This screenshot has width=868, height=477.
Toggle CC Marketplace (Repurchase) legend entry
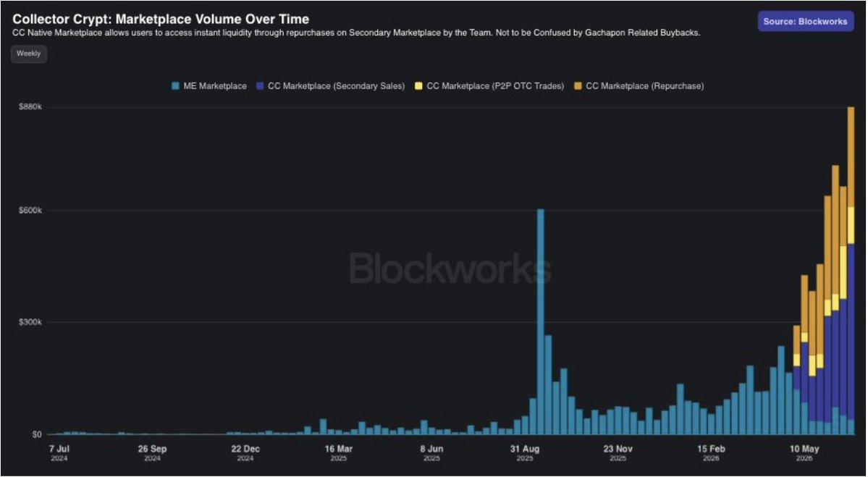coord(639,85)
